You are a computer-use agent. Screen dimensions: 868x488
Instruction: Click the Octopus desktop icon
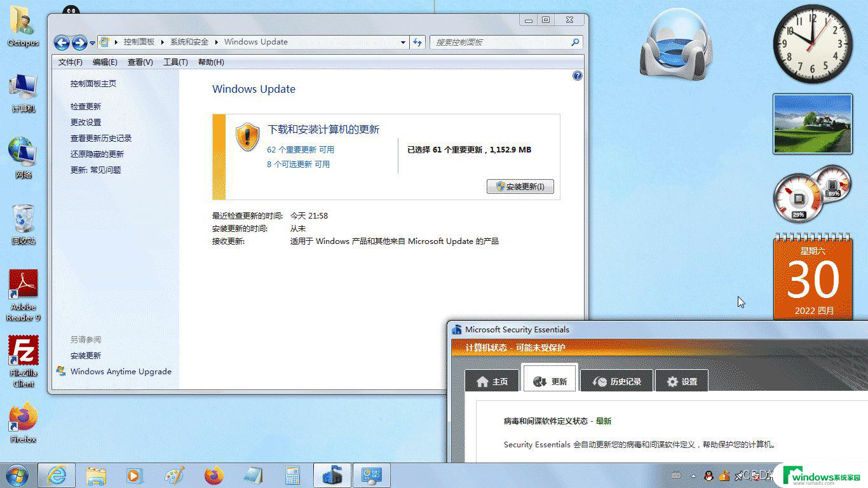coord(24,25)
